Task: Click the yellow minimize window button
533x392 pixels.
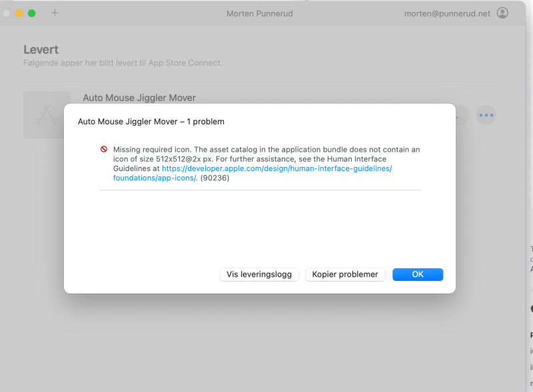Action: coord(18,12)
